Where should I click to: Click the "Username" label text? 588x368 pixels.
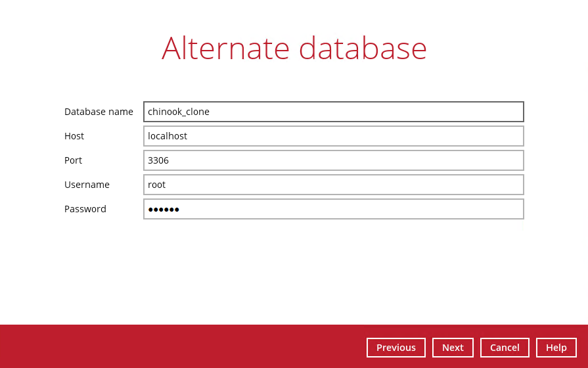tap(87, 185)
